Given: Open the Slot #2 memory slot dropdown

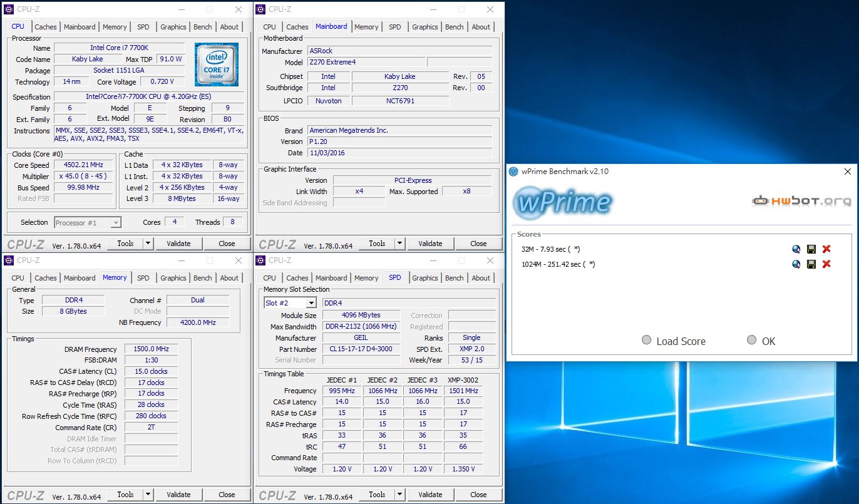Looking at the screenshot, I should 311,303.
